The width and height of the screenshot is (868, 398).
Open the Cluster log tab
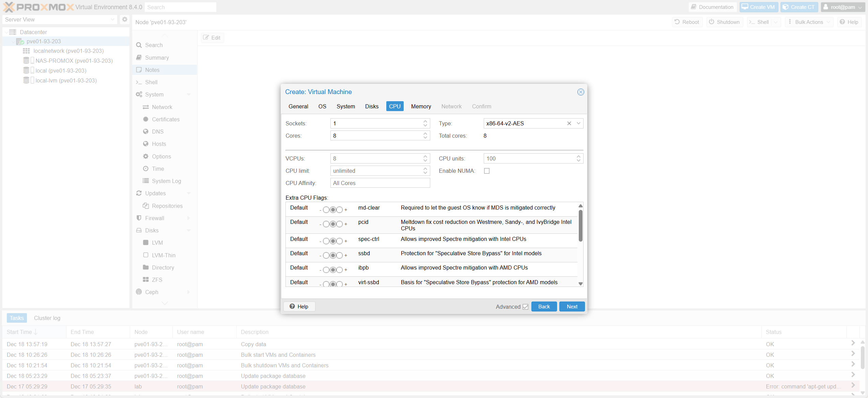coord(47,318)
